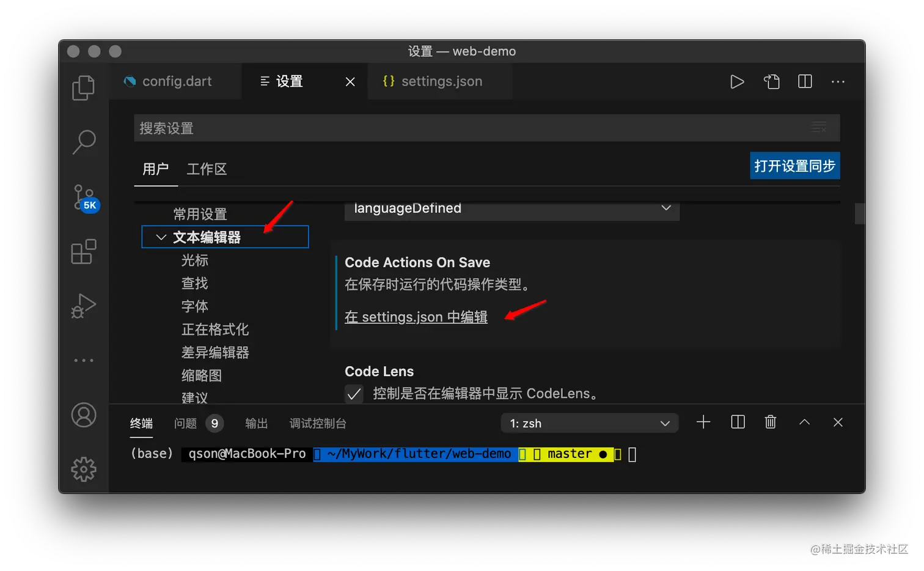Select 正在格式化 in settings tree
Viewport: 924px width, 571px height.
click(x=215, y=330)
